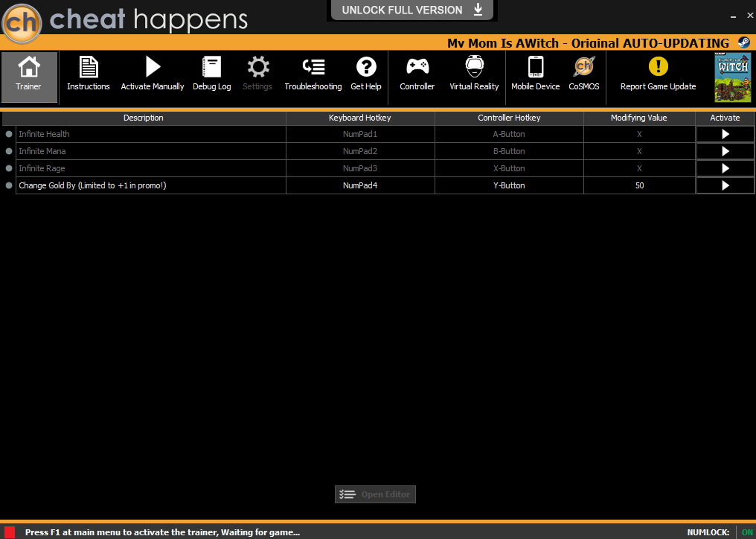Select the NumPad3 keyboard hotkey cell
Screen dimensions: 756x539
pos(360,168)
